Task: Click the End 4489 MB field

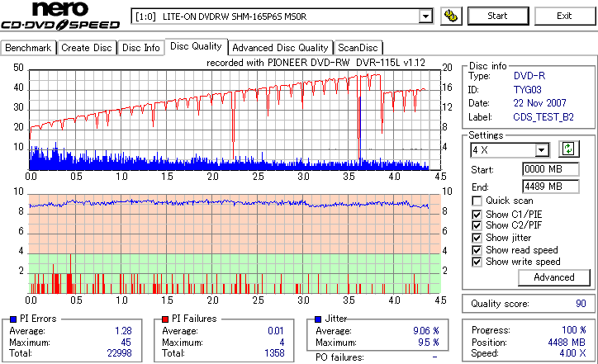Action: pyautogui.click(x=551, y=187)
